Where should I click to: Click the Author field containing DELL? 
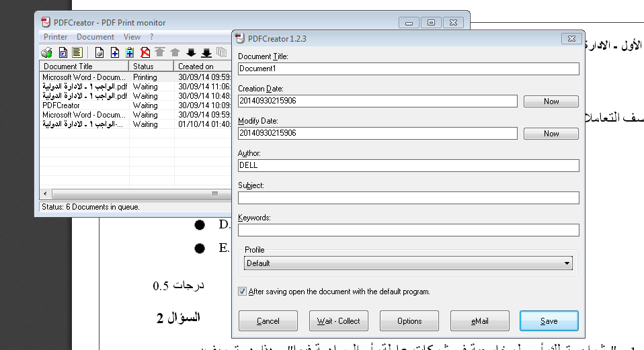click(408, 165)
